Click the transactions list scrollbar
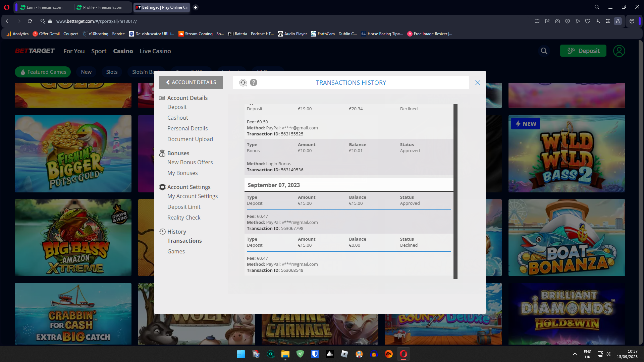This screenshot has height=362, width=644. [x=455, y=191]
